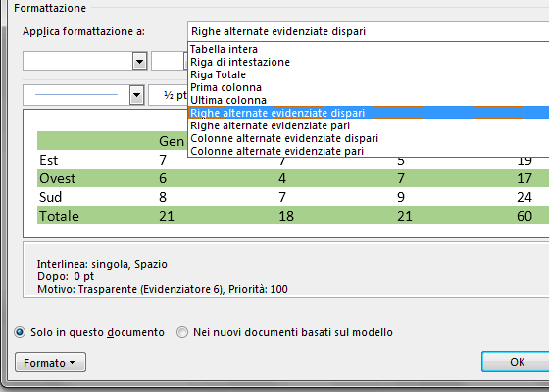Confirm with the OK button
This screenshot has width=549, height=392.
pos(516,362)
